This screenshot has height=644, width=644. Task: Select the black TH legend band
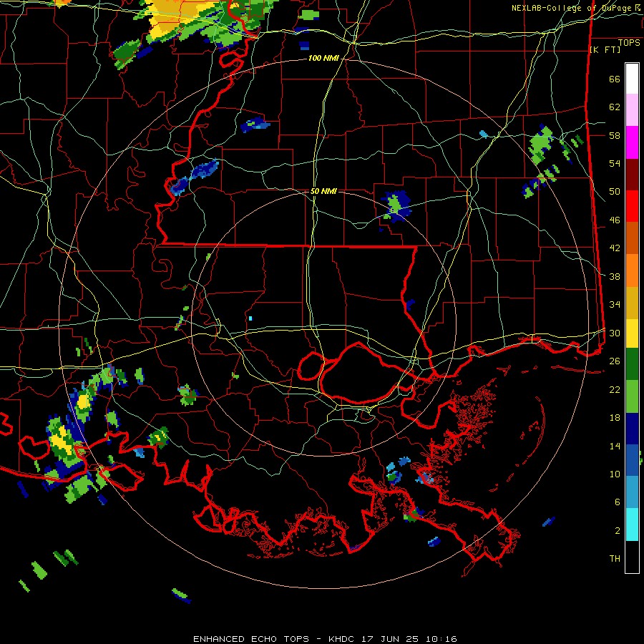click(x=632, y=557)
